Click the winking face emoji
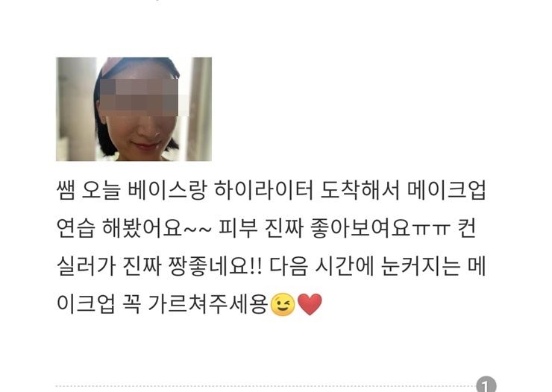 click(282, 304)
